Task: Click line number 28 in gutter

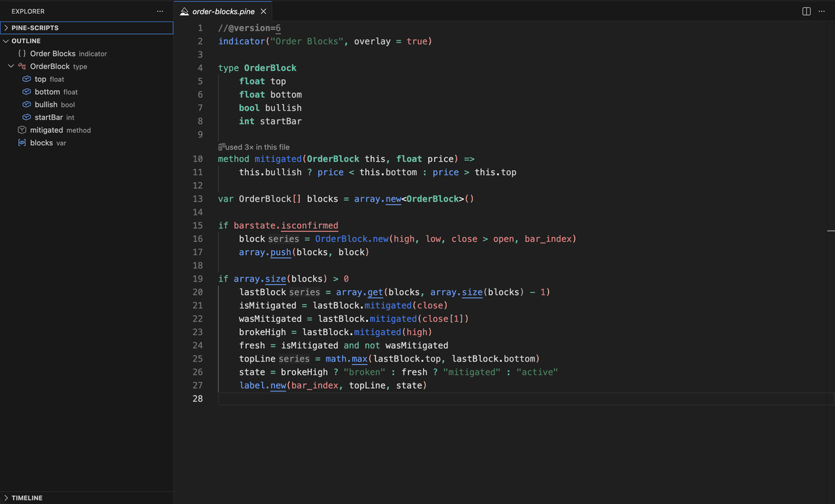Action: tap(198, 398)
